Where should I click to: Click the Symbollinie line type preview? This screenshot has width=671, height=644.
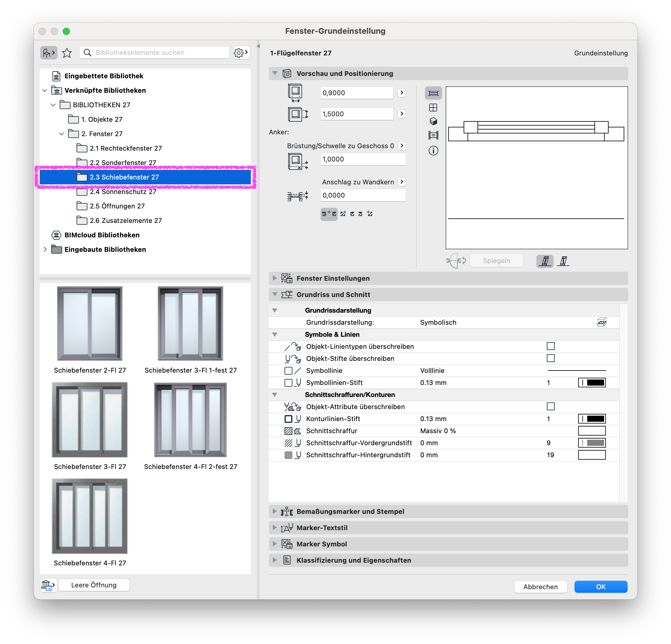point(577,370)
